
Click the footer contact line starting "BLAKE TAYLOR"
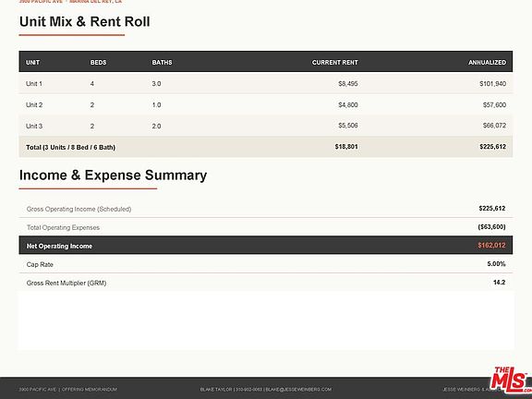pyautogui.click(x=266, y=390)
